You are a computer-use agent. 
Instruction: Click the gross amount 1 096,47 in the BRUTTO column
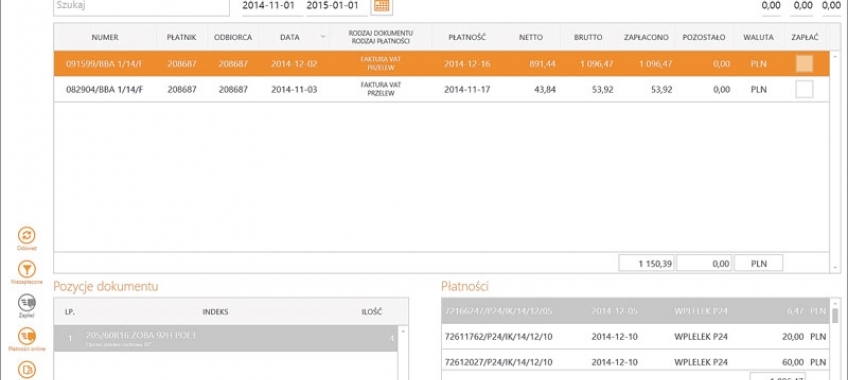597,64
